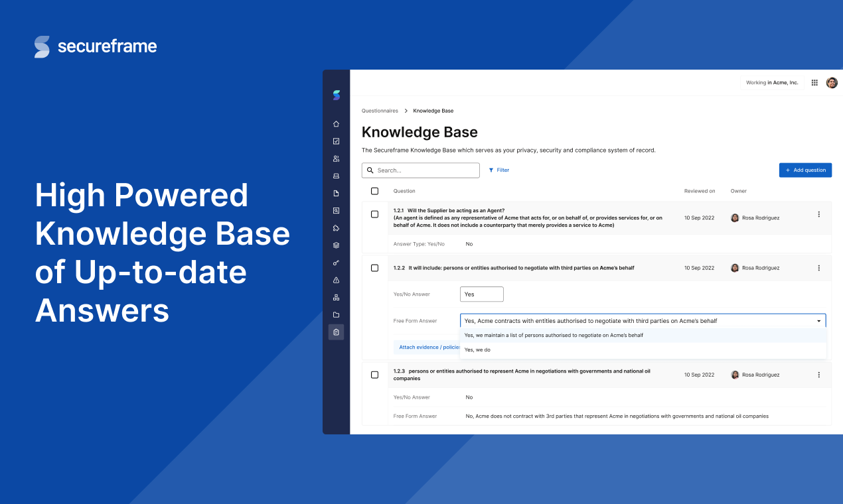Viewport: 843px width, 504px height.
Task: Go to the Questionnaires breadcrumb
Action: click(380, 111)
